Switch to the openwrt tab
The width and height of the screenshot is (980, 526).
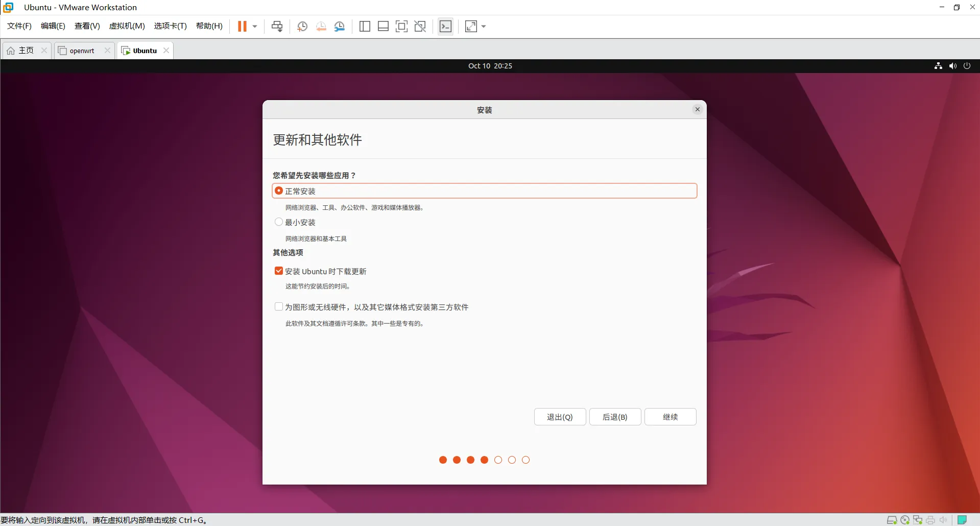[x=81, y=50]
